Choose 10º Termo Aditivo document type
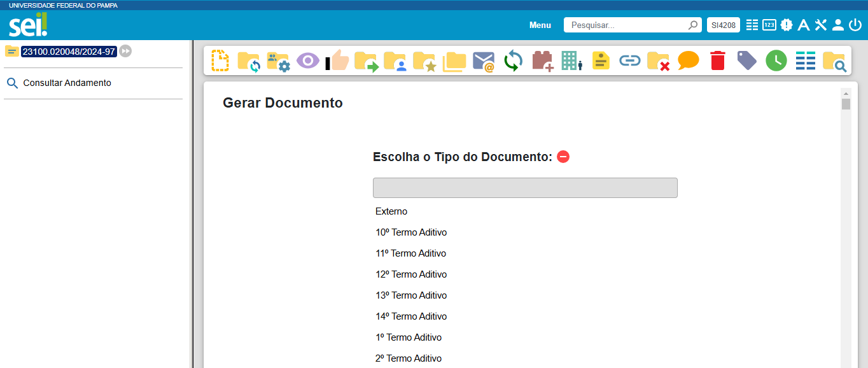Image resolution: width=868 pixels, height=368 pixels. (411, 232)
